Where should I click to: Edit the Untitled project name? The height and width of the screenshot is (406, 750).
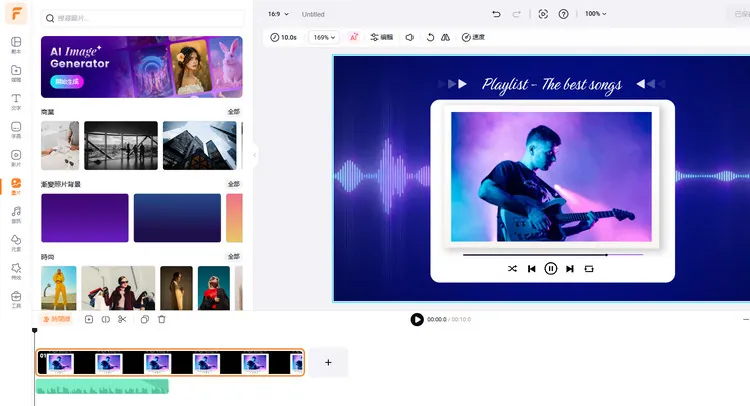313,14
